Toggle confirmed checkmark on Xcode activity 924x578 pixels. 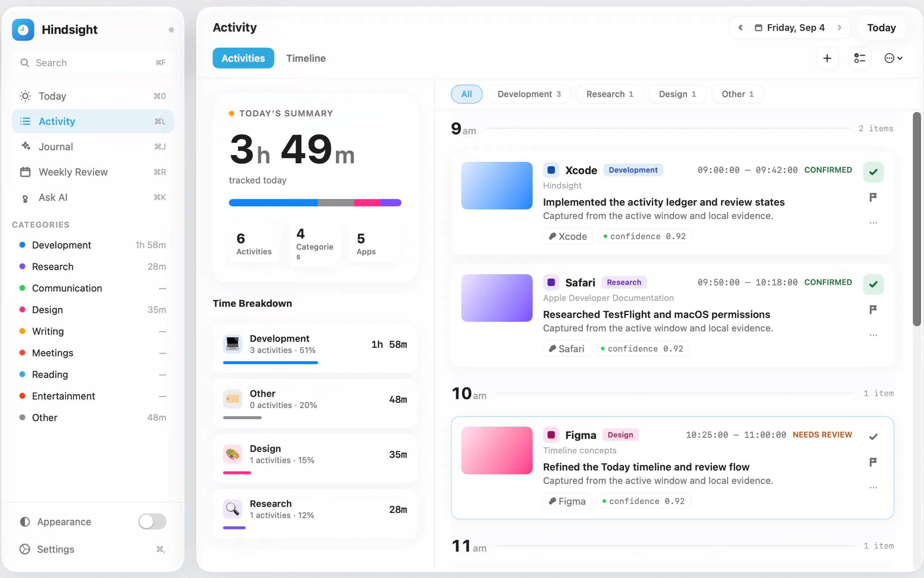click(873, 172)
